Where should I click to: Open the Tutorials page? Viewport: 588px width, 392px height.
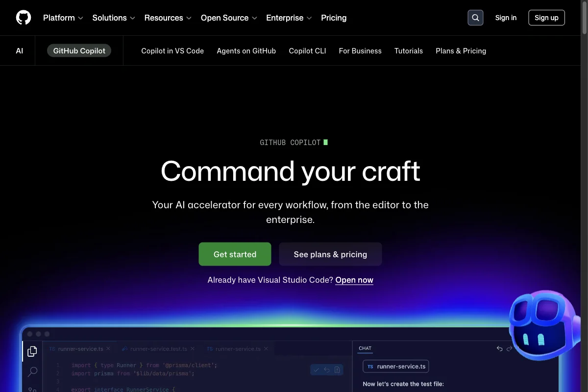coord(409,50)
